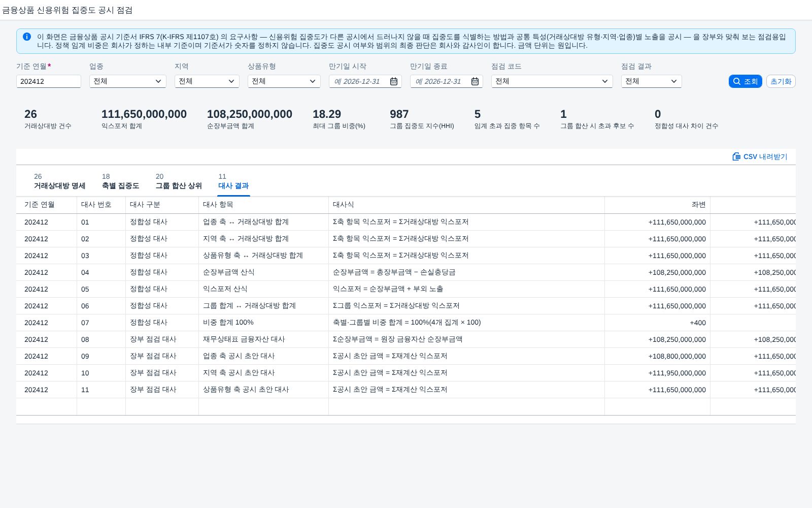Click 업종 축 공시 초안 대사 cell
Image resolution: width=812 pixels, height=508 pixels.
coord(264,356)
